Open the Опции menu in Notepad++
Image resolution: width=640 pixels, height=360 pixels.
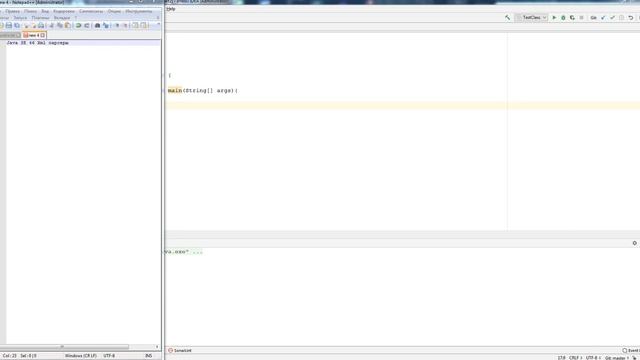click(x=114, y=11)
